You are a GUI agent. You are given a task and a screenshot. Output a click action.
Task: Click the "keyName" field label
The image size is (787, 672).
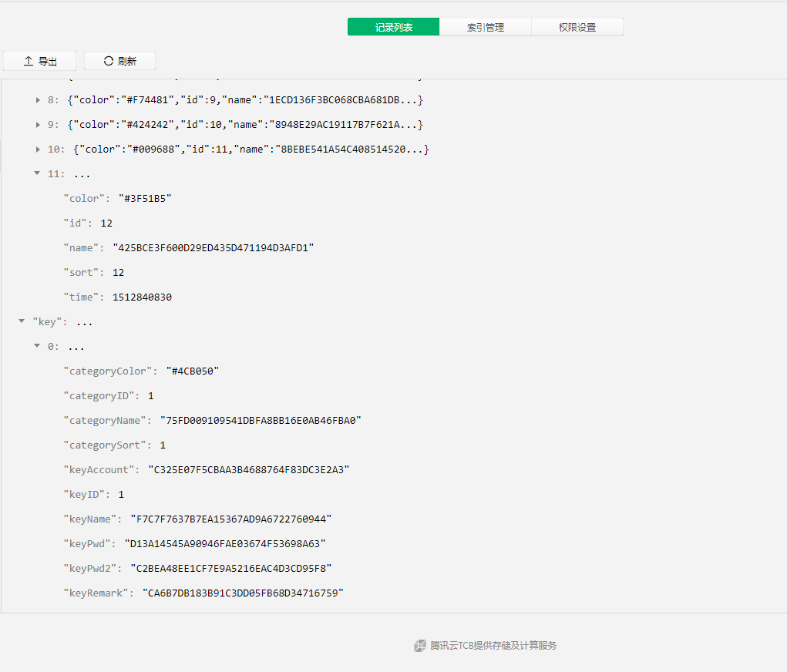(90, 519)
